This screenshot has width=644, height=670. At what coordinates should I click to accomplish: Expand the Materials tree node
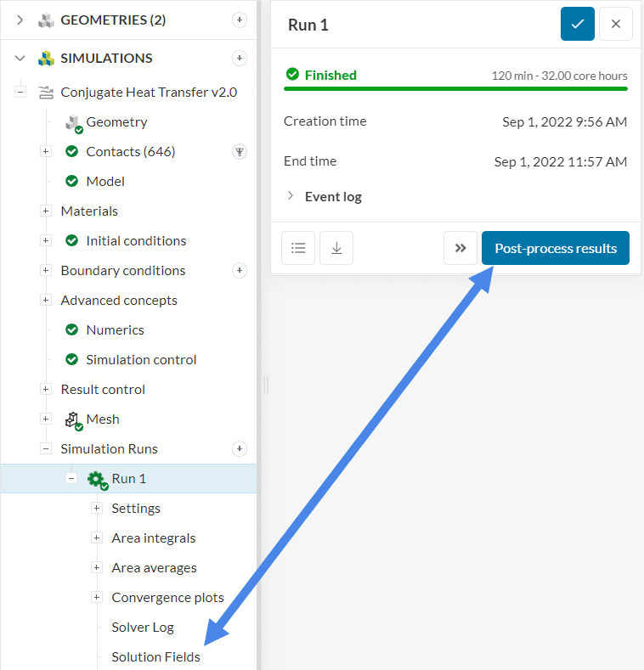coord(46,211)
